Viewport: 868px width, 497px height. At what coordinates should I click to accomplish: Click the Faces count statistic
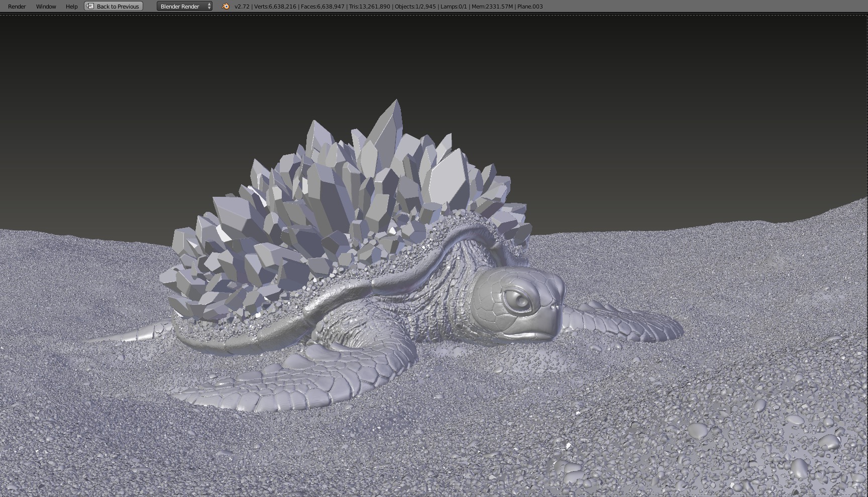pyautogui.click(x=322, y=7)
